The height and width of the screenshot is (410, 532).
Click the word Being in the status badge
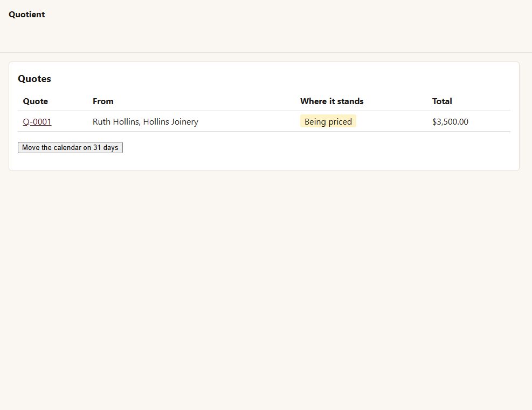(x=315, y=121)
